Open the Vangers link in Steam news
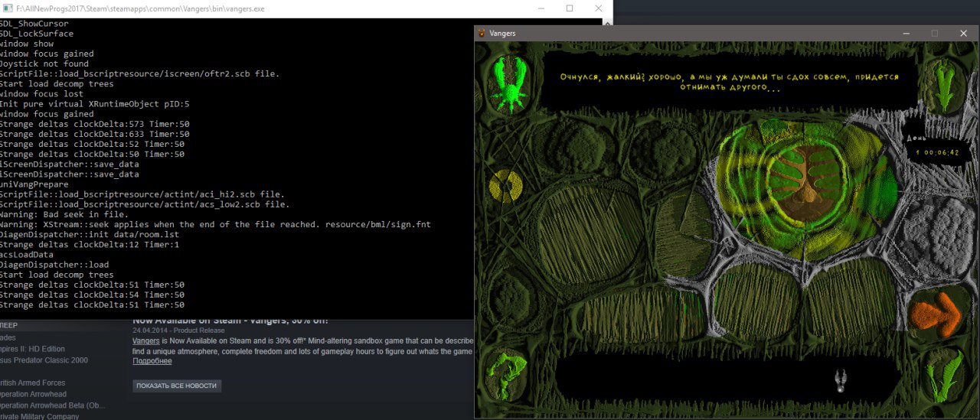The image size is (980, 420). coord(145,340)
